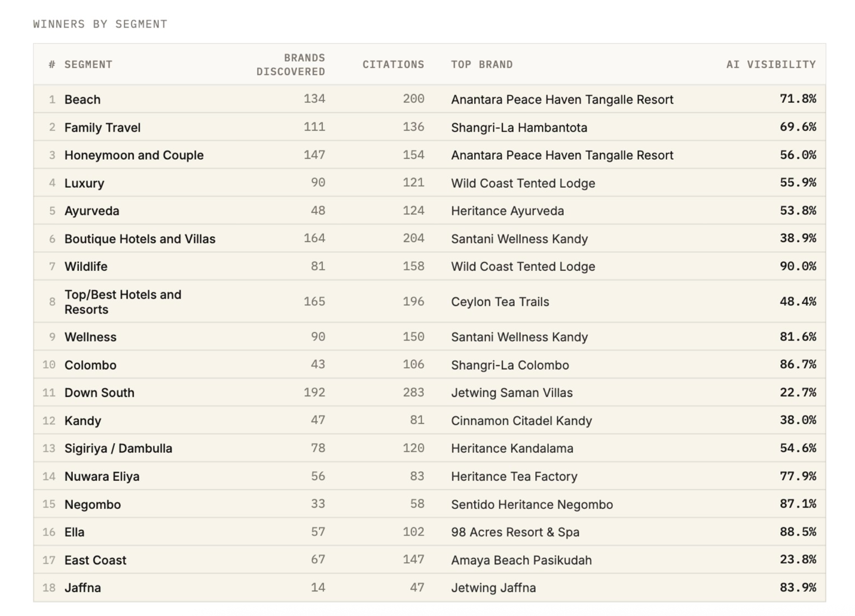
Task: Click the 88.5% visibility value for Ella
Action: pyautogui.click(x=798, y=531)
